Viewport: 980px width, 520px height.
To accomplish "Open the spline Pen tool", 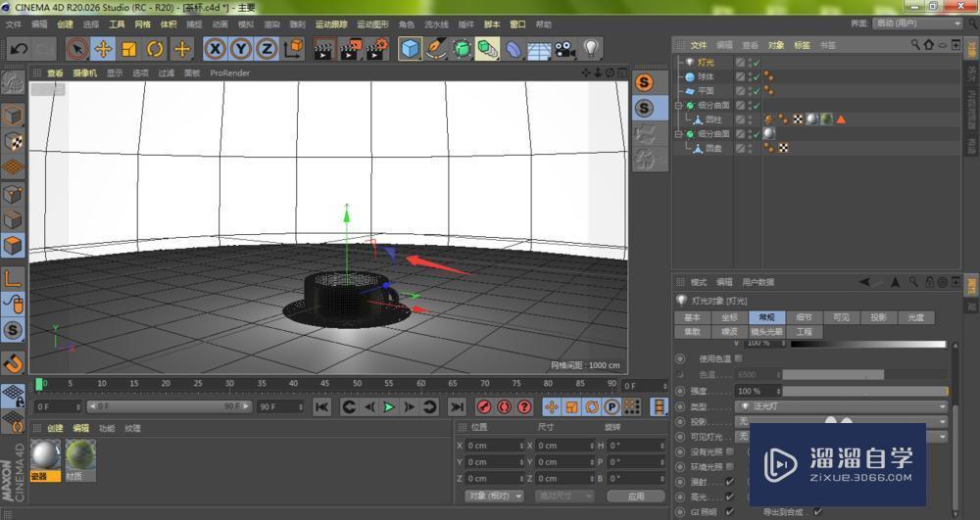I will tap(436, 49).
